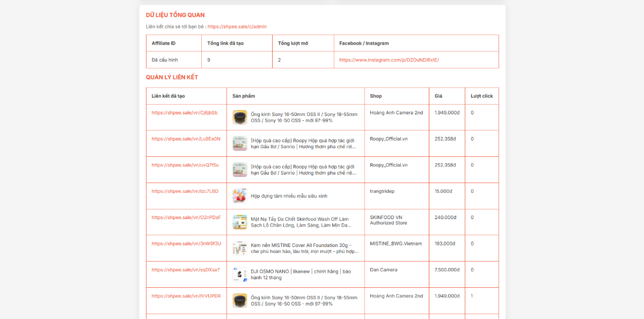
Task: Open affiliate link ending in uvQ7t5u
Action: pyautogui.click(x=185, y=165)
